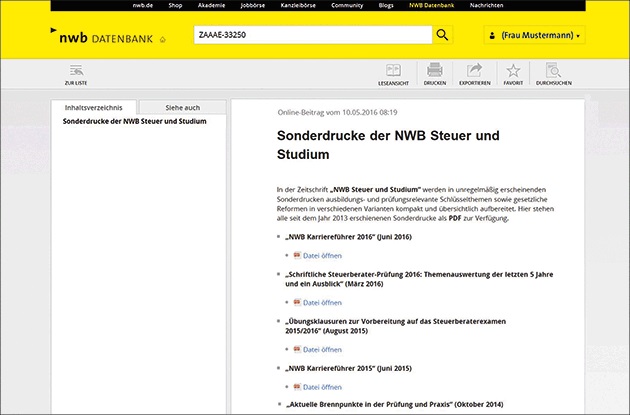Click the Exportieren share icon
Image resolution: width=630 pixels, height=415 pixels.
474,72
